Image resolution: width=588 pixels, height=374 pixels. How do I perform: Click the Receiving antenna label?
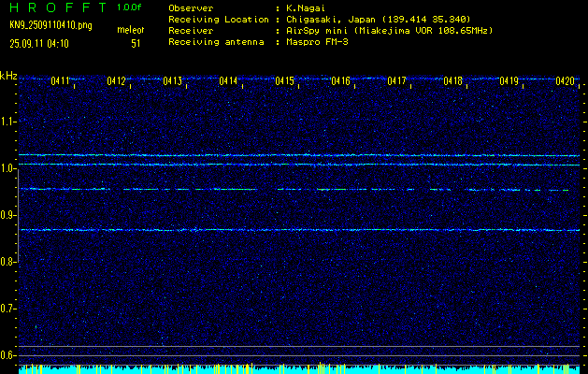pyautogui.click(x=216, y=42)
